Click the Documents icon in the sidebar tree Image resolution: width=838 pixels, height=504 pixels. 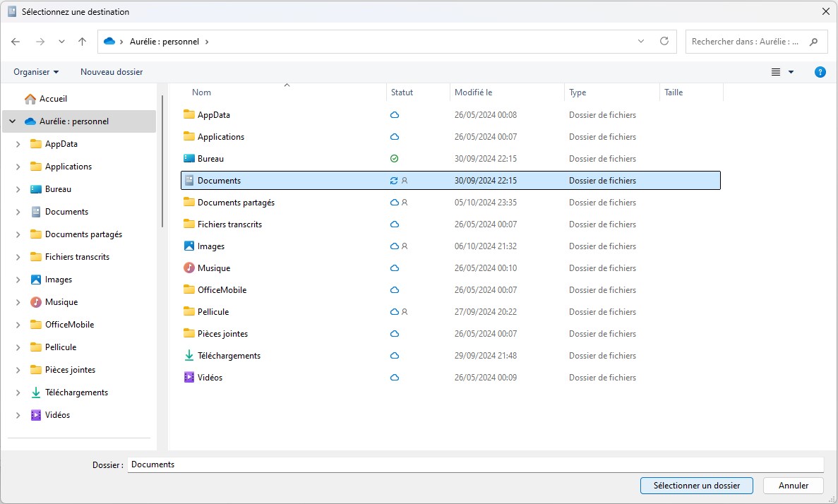tap(36, 212)
